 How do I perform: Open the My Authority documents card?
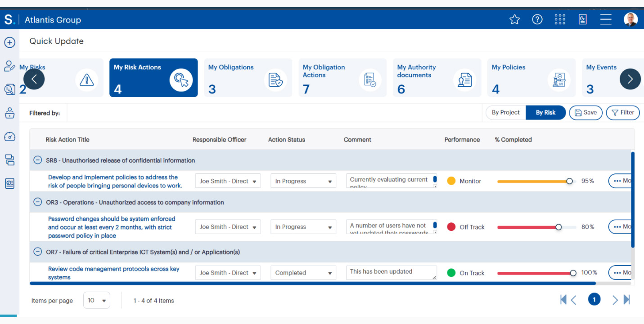coord(437,78)
